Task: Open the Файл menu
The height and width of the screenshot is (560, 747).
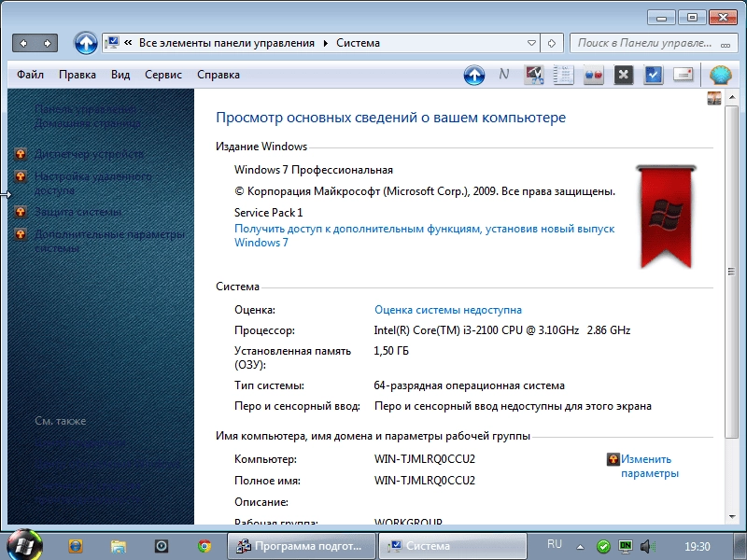Action: [30, 75]
